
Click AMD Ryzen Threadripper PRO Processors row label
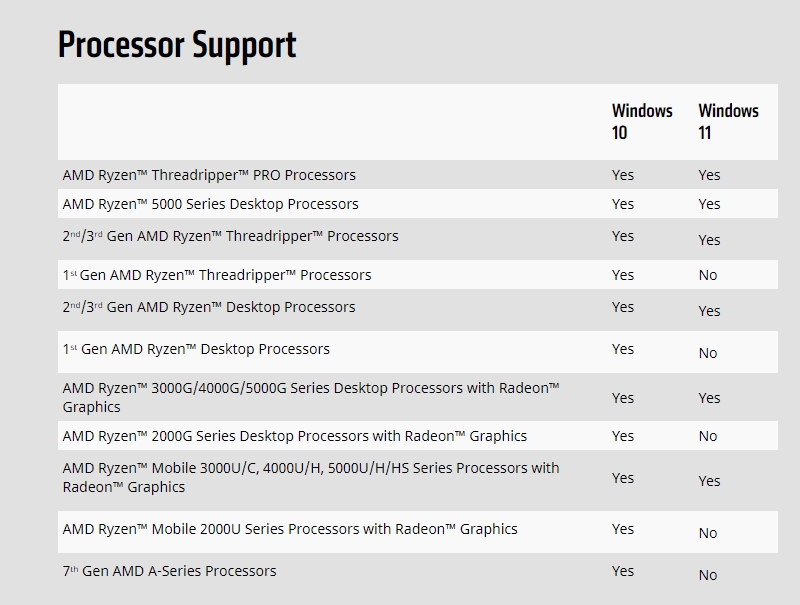point(209,175)
